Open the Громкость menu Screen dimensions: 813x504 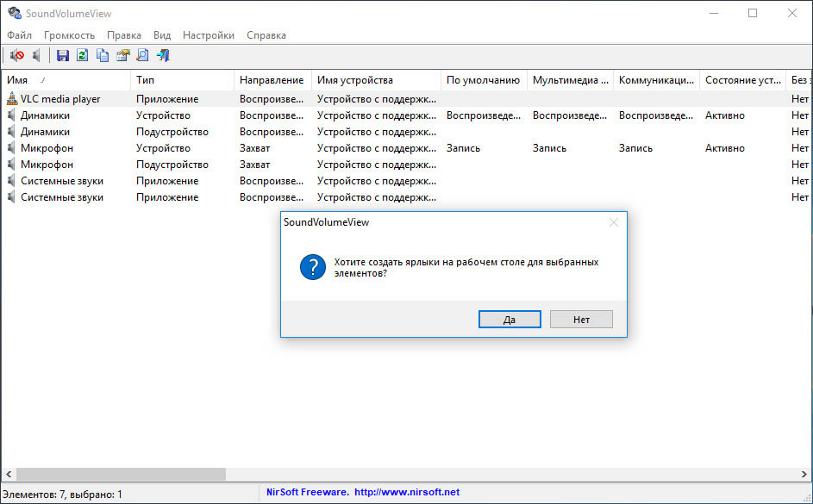tap(69, 35)
